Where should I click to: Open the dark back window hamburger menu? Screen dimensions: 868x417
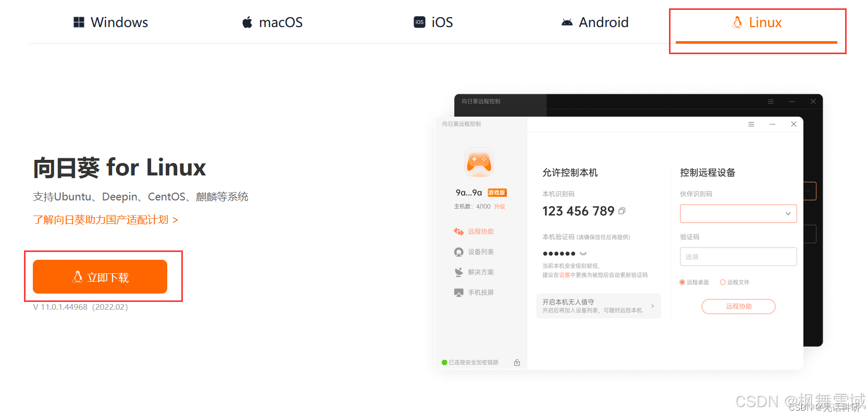pos(771,102)
